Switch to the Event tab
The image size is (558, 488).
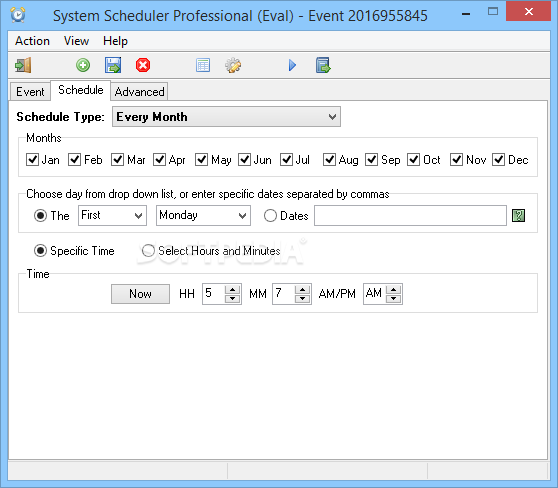click(30, 92)
